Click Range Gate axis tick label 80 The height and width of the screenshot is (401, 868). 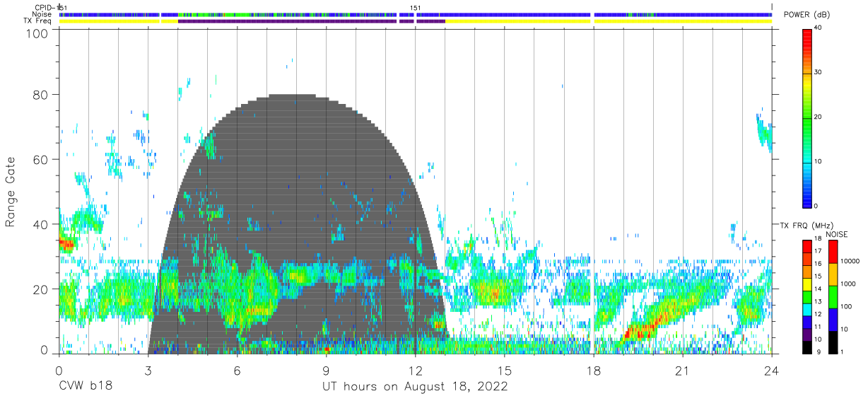coord(42,94)
